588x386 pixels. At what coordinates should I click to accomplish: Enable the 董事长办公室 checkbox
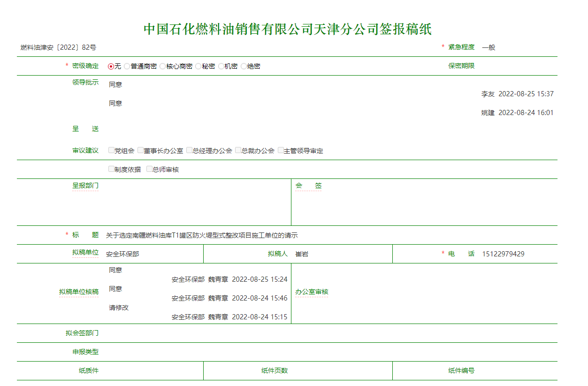pyautogui.click(x=141, y=150)
